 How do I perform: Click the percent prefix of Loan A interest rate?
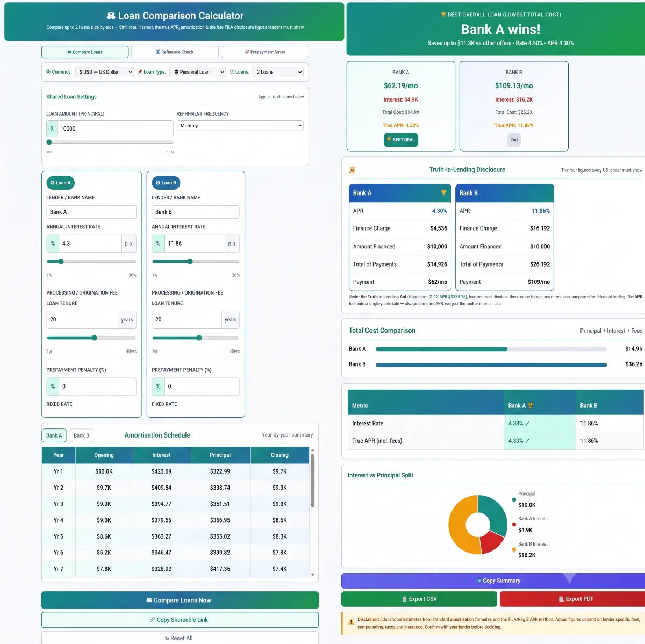coord(53,244)
